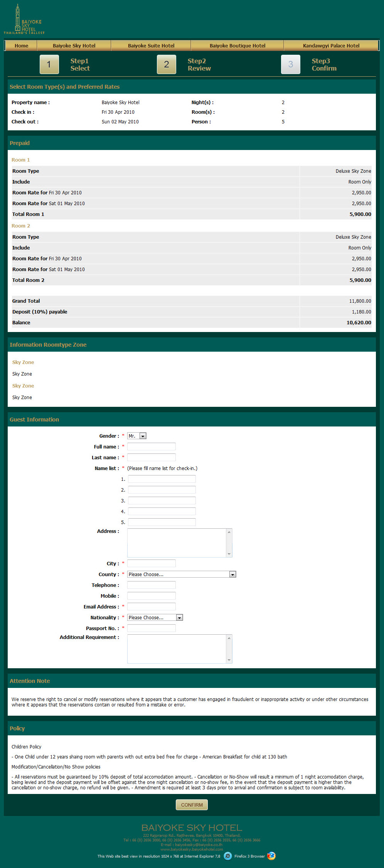Expand the Nationality dropdown

coord(155,617)
